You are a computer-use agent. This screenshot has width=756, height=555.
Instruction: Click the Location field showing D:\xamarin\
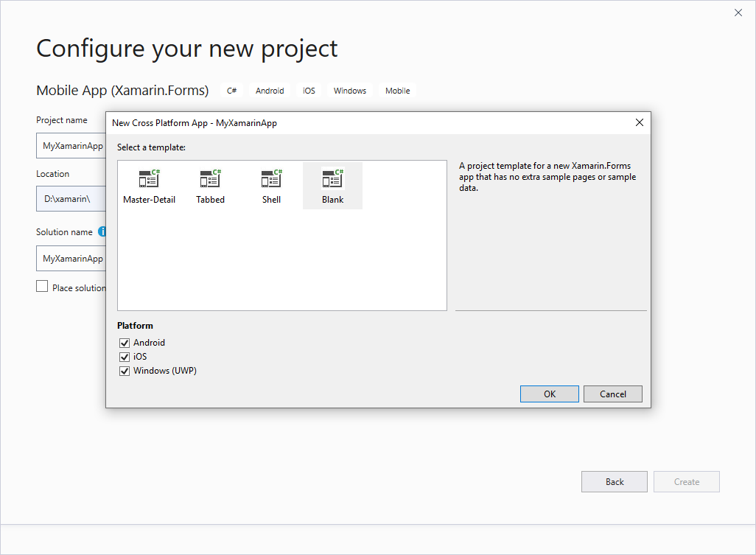pyautogui.click(x=71, y=199)
